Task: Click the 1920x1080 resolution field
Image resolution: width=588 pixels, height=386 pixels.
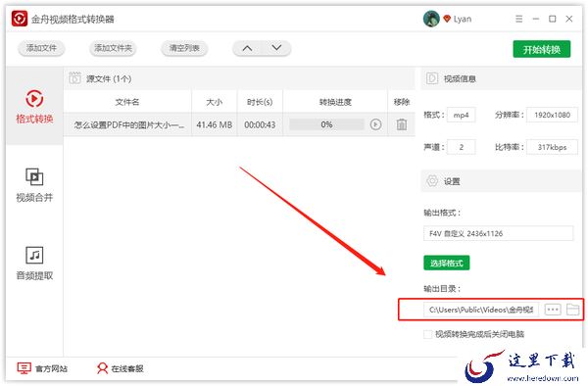Action: (552, 115)
